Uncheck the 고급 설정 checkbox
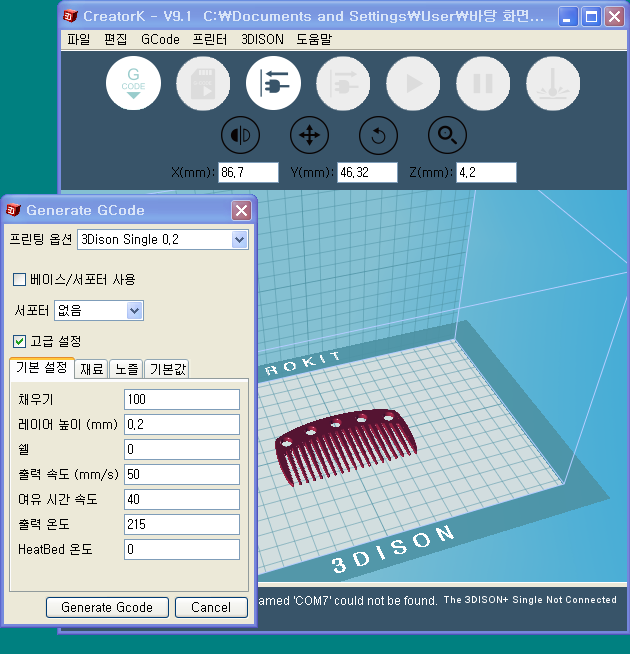The height and width of the screenshot is (654, 630). click(20, 342)
